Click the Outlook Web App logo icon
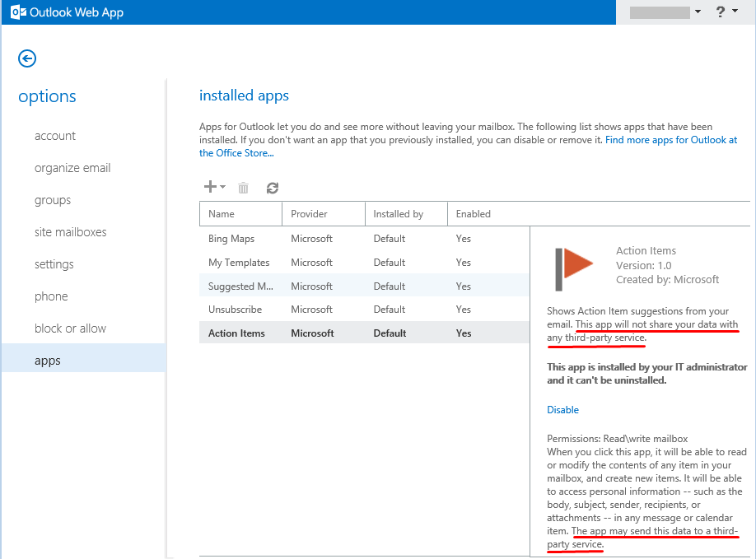The image size is (756, 559). 18,12
